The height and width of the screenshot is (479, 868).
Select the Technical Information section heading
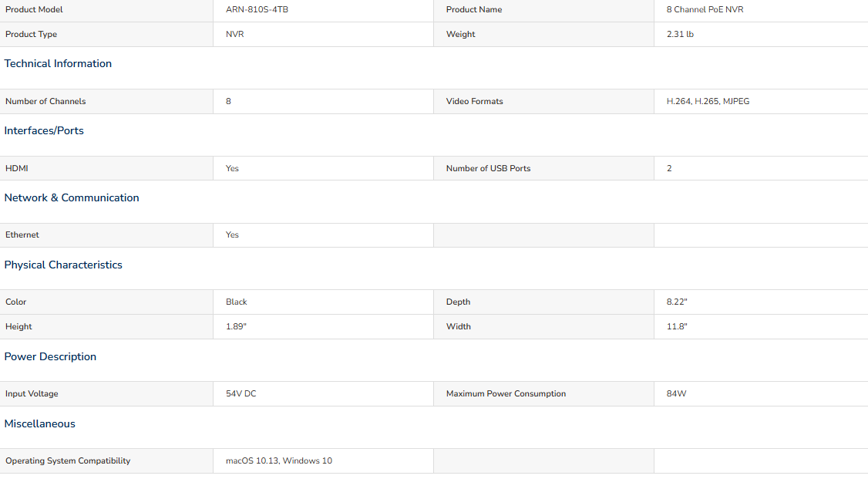(x=58, y=64)
